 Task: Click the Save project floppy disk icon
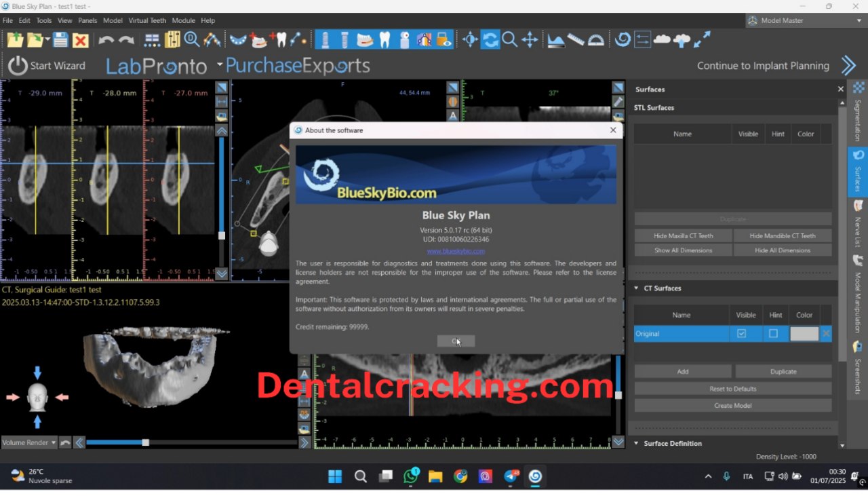point(61,39)
